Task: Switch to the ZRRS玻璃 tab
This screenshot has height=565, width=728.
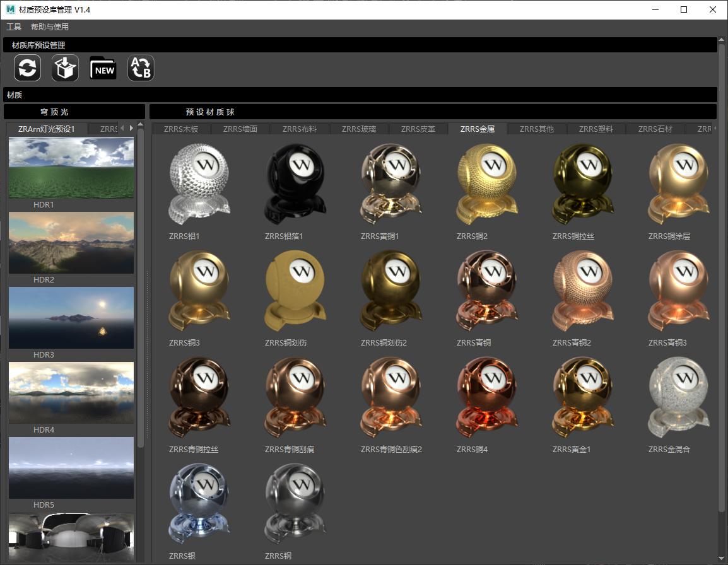Action: (x=358, y=129)
